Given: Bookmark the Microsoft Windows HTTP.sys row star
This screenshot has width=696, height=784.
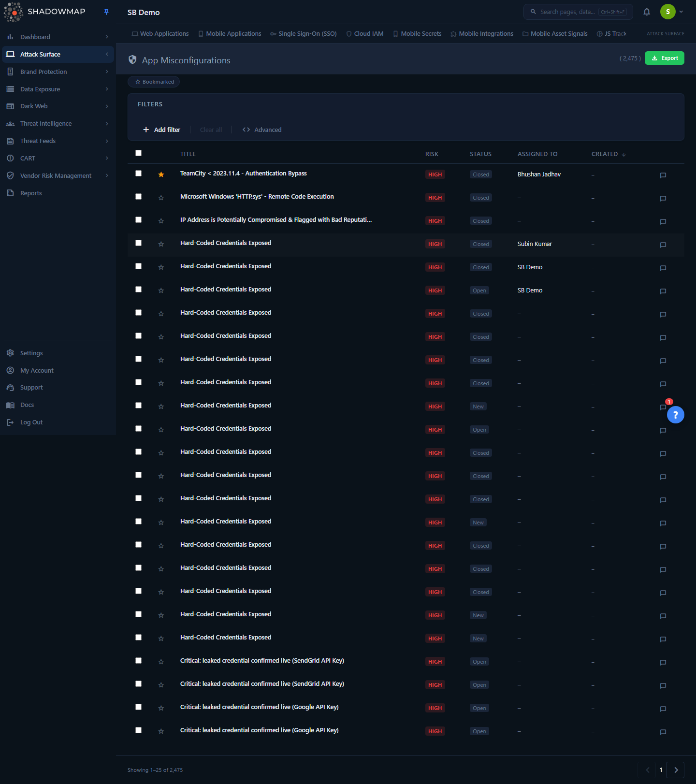Looking at the screenshot, I should click(161, 198).
